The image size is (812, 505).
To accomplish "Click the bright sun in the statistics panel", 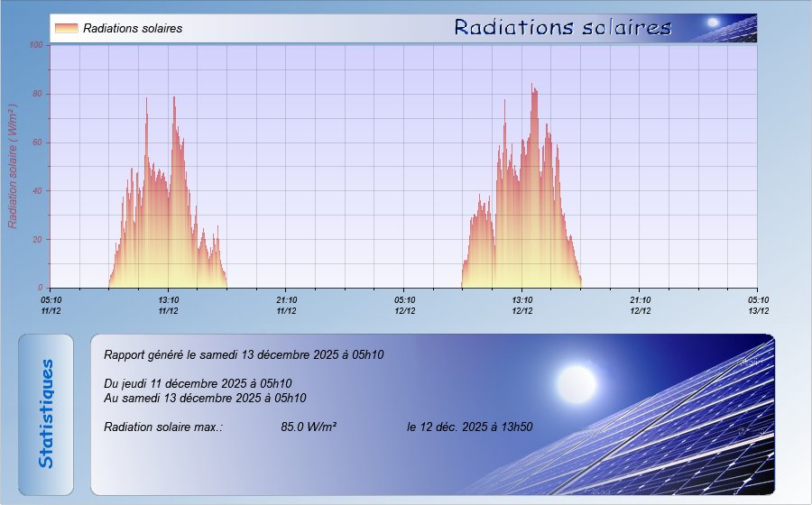I will [x=577, y=383].
